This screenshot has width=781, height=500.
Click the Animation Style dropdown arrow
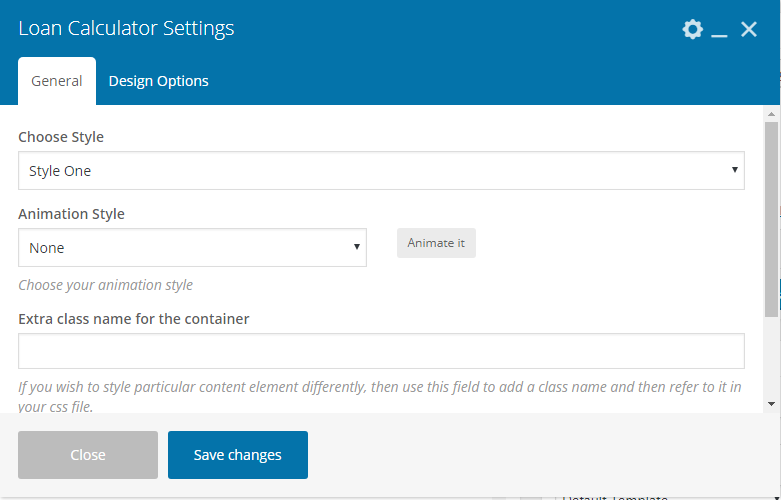tap(357, 248)
